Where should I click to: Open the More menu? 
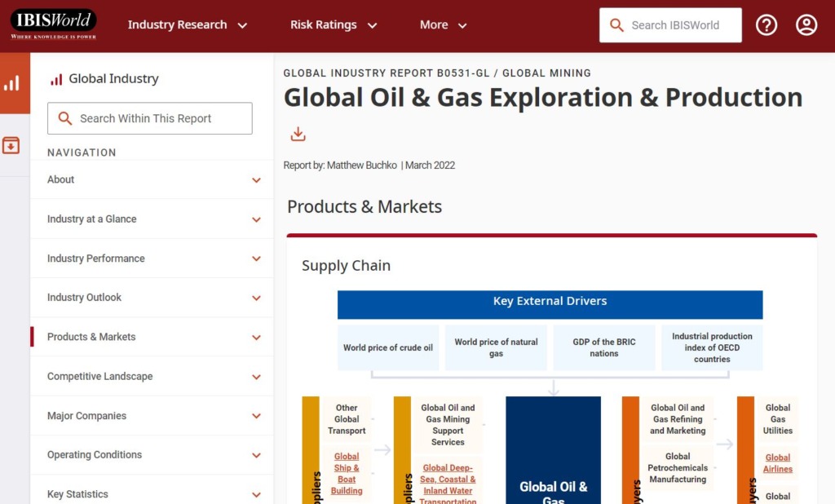pos(443,25)
